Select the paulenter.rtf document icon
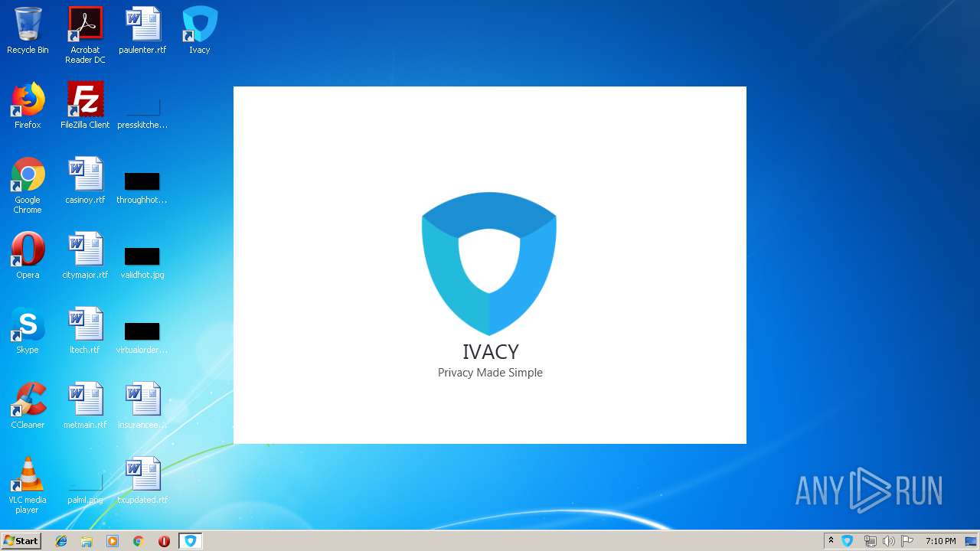Screen dimensions: 980x551 [142, 31]
